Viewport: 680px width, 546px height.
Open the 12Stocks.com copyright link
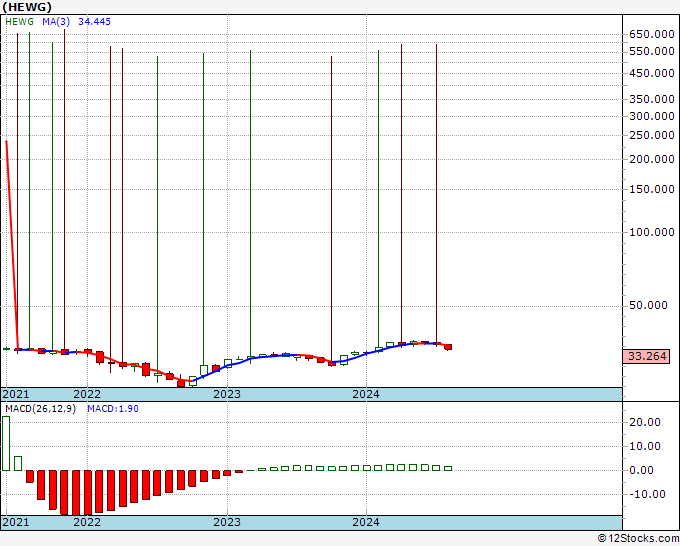pyautogui.click(x=638, y=539)
